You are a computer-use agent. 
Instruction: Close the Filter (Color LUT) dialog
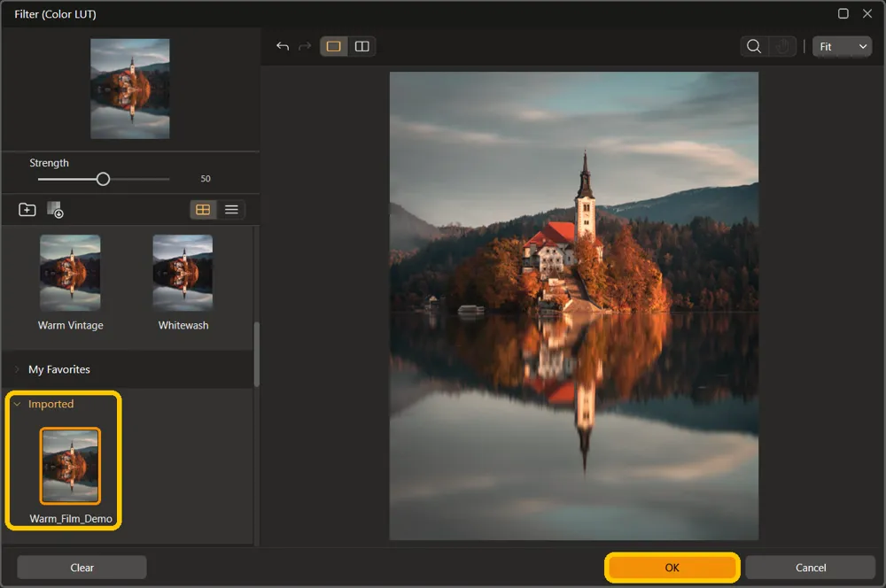tap(867, 13)
